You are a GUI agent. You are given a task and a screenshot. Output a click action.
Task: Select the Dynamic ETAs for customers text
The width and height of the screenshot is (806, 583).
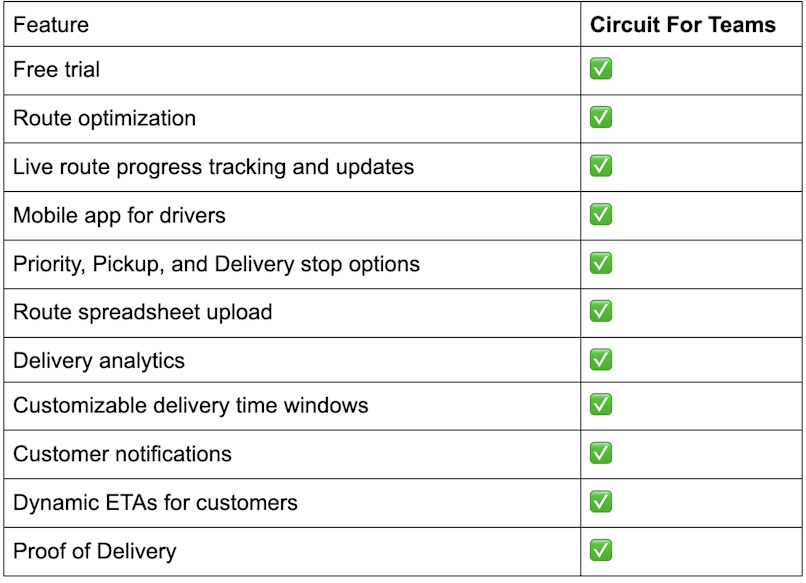click(x=155, y=502)
